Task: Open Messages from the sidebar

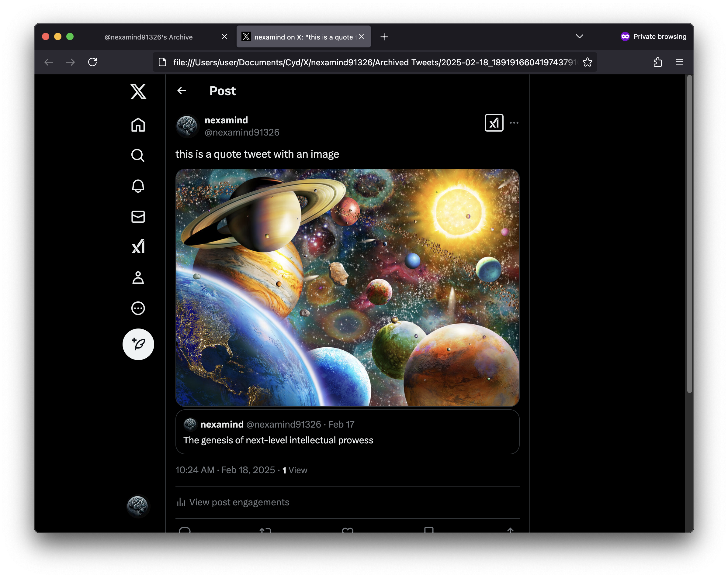Action: click(x=138, y=217)
